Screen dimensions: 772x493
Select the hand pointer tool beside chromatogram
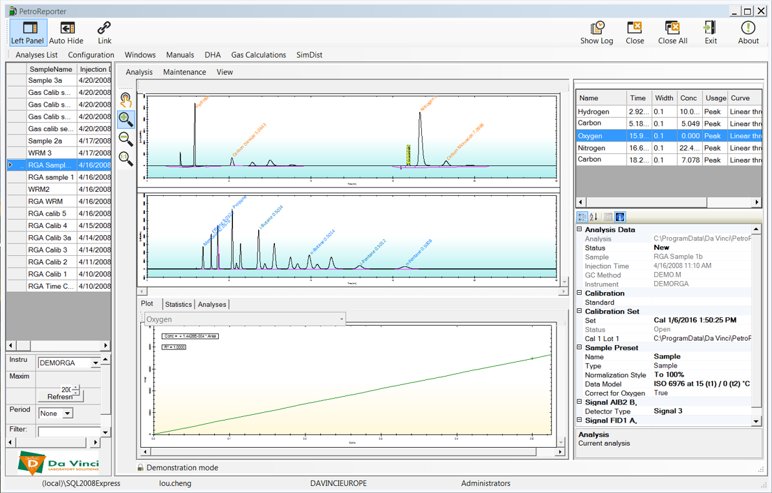point(126,100)
